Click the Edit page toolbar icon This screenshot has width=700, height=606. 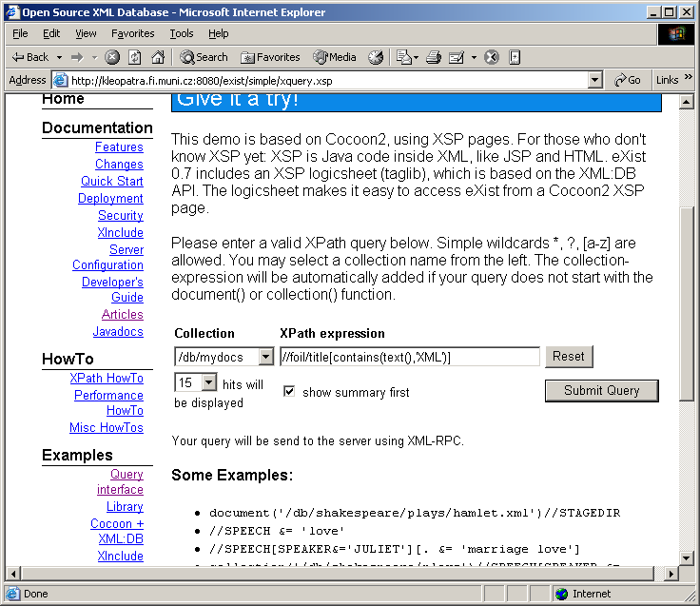coord(457,57)
